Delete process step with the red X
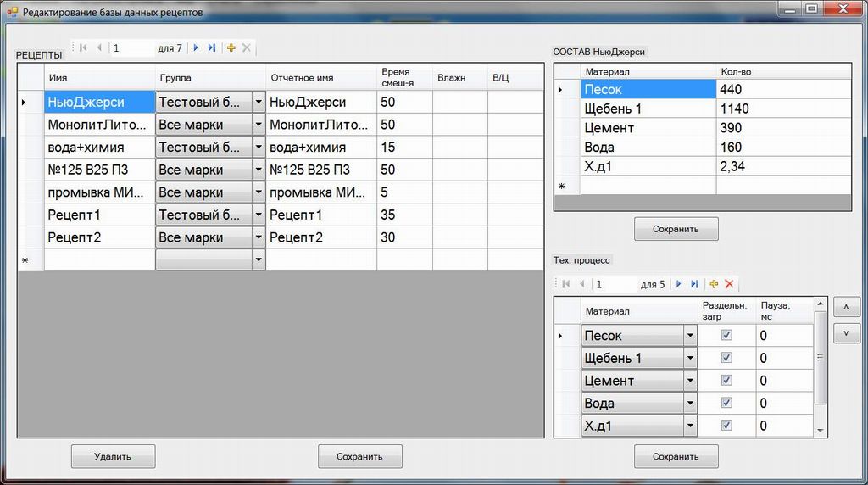The image size is (868, 485). (x=729, y=284)
